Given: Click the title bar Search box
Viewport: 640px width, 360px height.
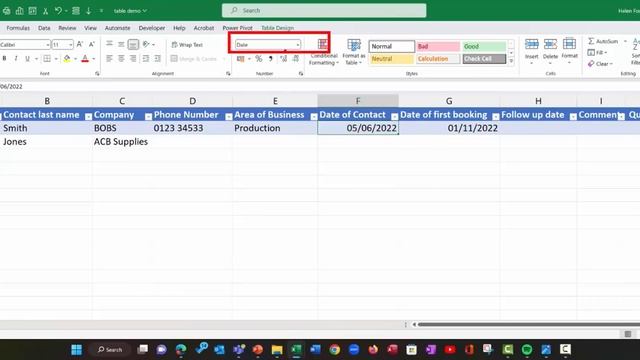Looking at the screenshot, I should coord(324,11).
